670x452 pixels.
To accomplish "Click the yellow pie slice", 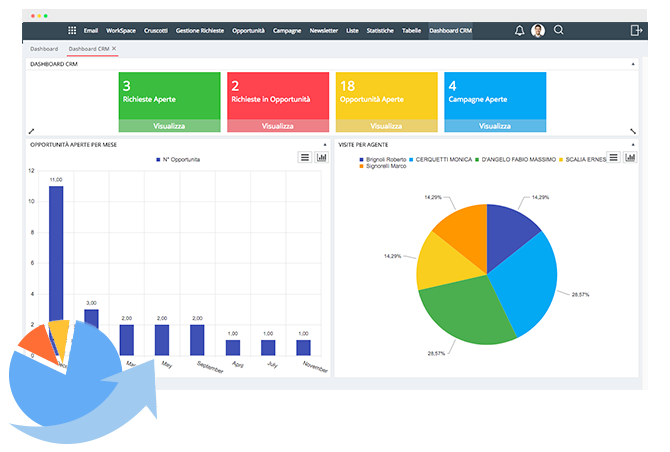I will 444,265.
